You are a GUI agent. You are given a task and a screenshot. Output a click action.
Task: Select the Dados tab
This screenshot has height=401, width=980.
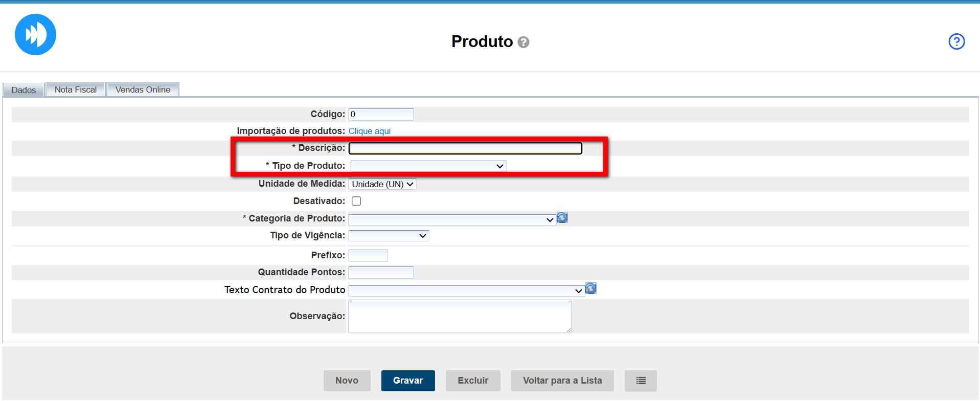click(x=24, y=90)
